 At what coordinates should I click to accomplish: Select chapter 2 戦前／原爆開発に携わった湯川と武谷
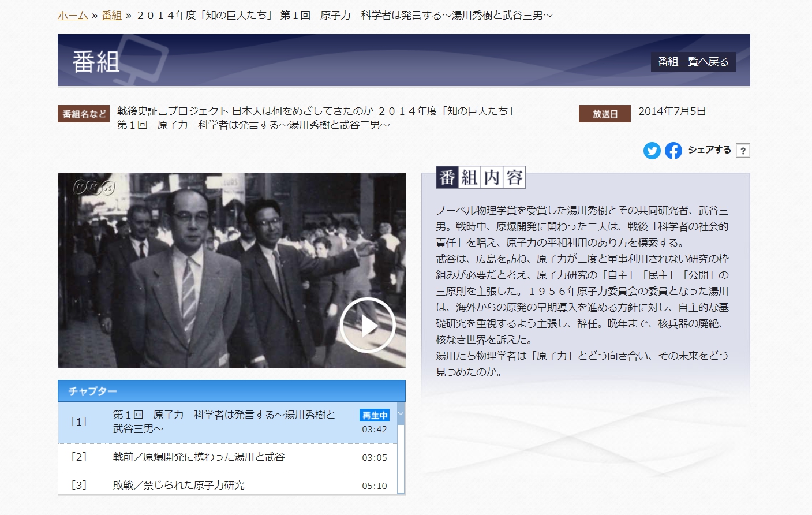tap(227, 458)
